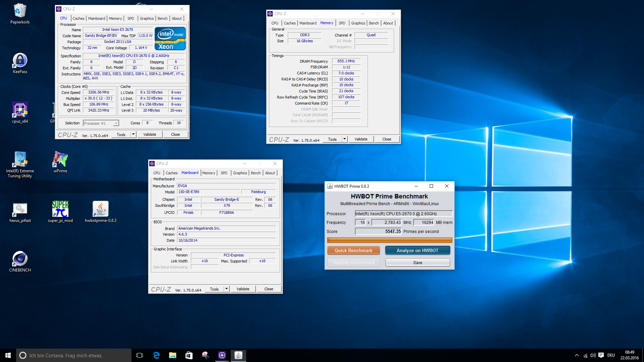Image resolution: width=644 pixels, height=362 pixels.
Task: Click the DRAM Frequency value 855.1 MHz
Action: (x=346, y=61)
